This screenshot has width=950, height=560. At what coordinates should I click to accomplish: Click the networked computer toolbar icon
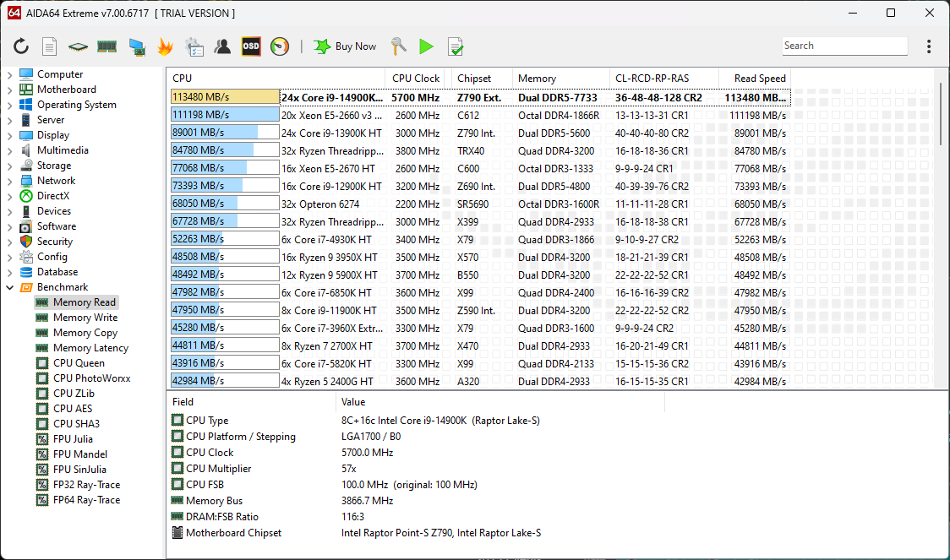coord(137,46)
